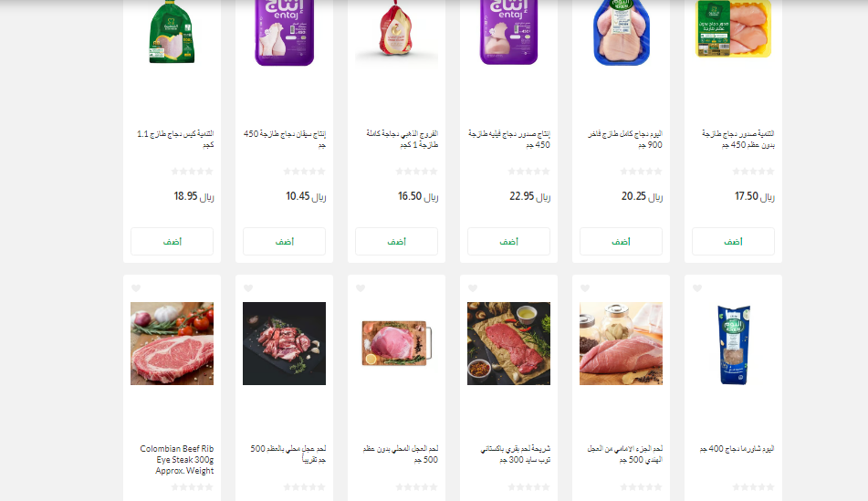Open Colombian Beef Rib Eye Steak title
The height and width of the screenshot is (501, 868).
pyautogui.click(x=176, y=460)
